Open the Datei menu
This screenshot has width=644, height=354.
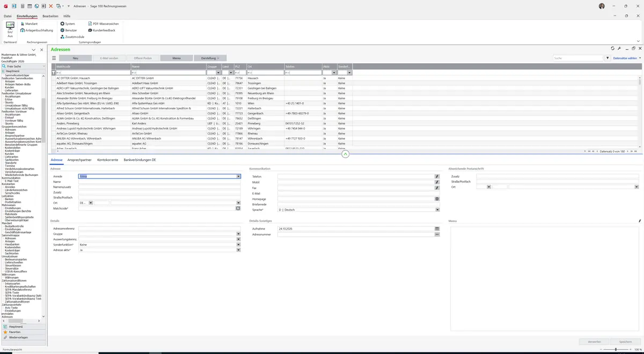8,16
